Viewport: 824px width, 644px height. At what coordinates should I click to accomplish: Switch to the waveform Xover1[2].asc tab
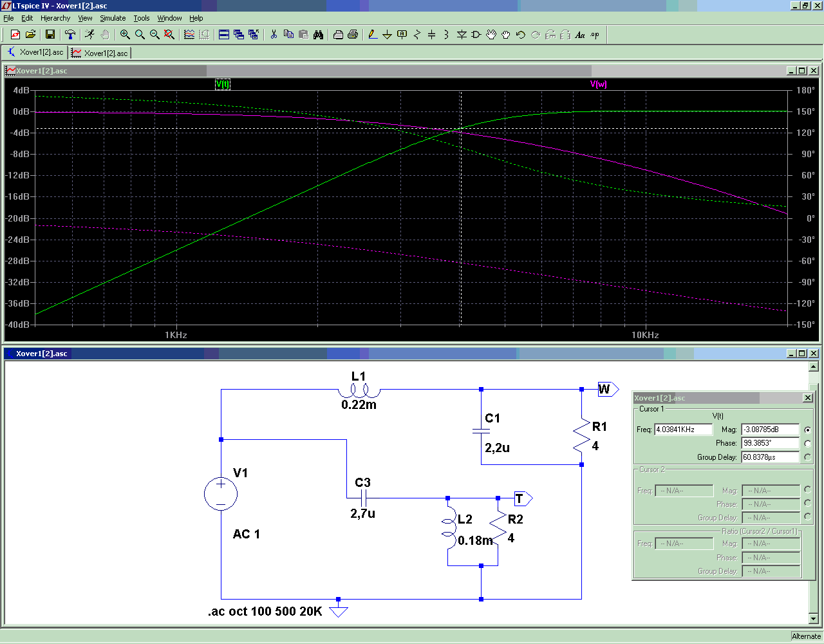click(x=100, y=53)
